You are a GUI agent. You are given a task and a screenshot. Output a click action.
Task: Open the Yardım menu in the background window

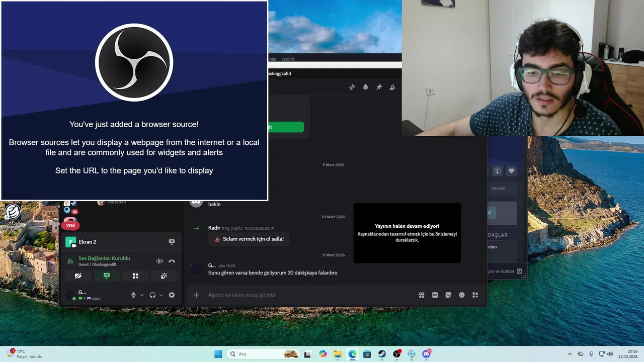click(287, 59)
